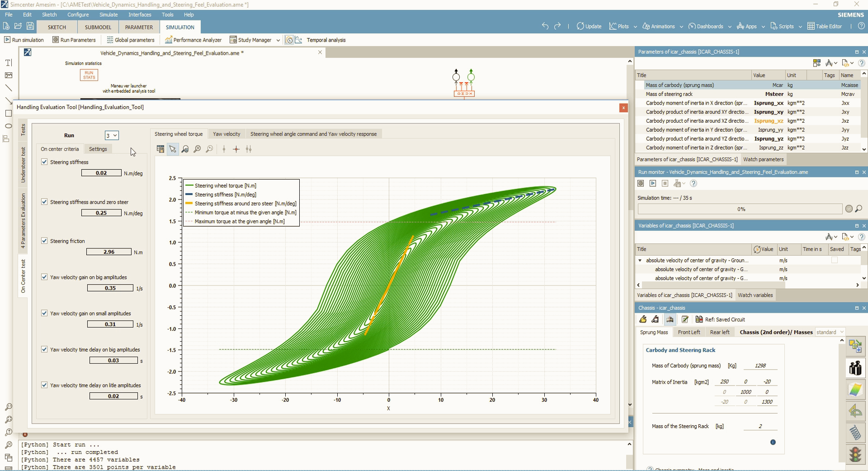
Task: Open the Performance Analyzer
Action: tap(193, 40)
